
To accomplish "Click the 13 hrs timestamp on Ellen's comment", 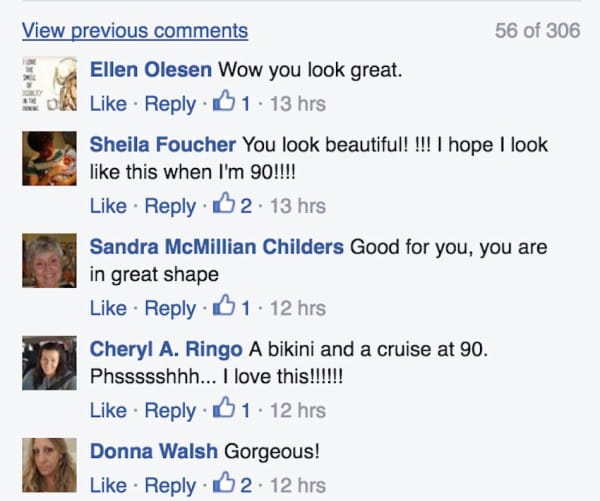I will pos(296,104).
